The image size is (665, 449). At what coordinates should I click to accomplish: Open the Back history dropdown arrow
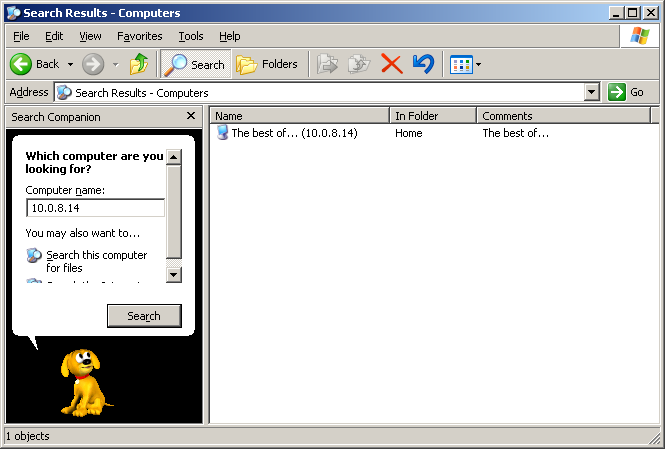click(x=70, y=65)
